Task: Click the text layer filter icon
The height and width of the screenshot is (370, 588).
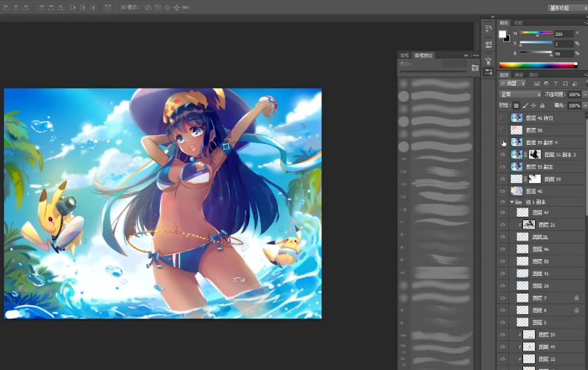Action: 555,83
